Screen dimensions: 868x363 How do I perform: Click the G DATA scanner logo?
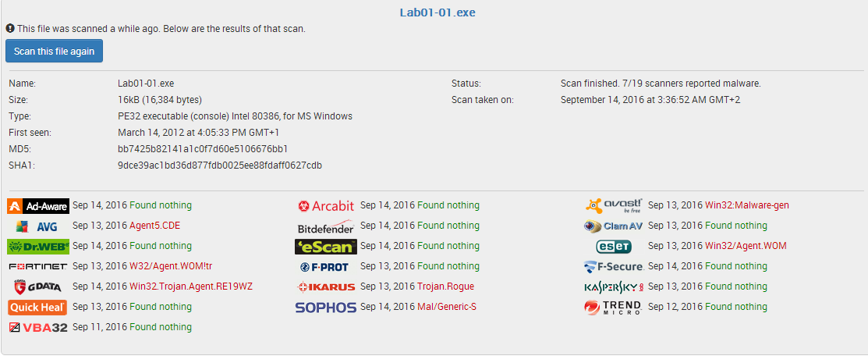click(38, 287)
